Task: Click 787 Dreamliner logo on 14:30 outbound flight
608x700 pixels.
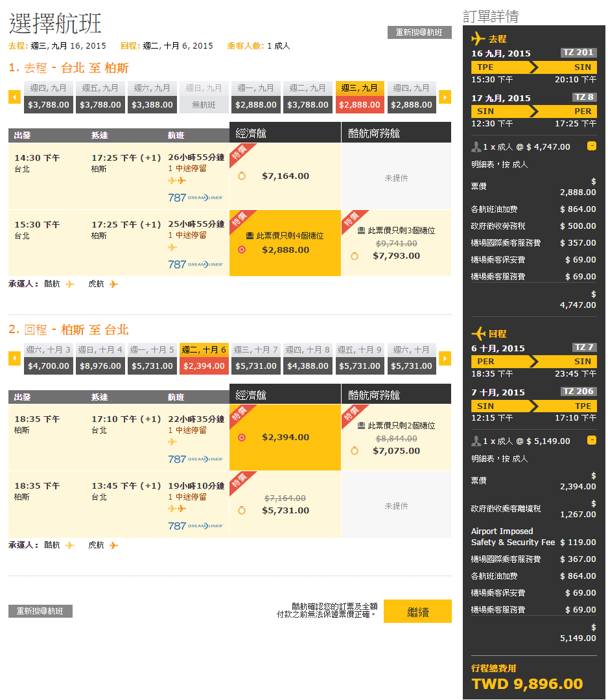Action: [x=196, y=197]
